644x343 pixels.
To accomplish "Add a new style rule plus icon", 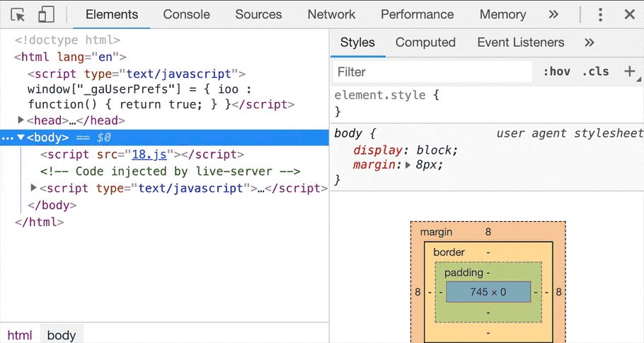I will (629, 72).
